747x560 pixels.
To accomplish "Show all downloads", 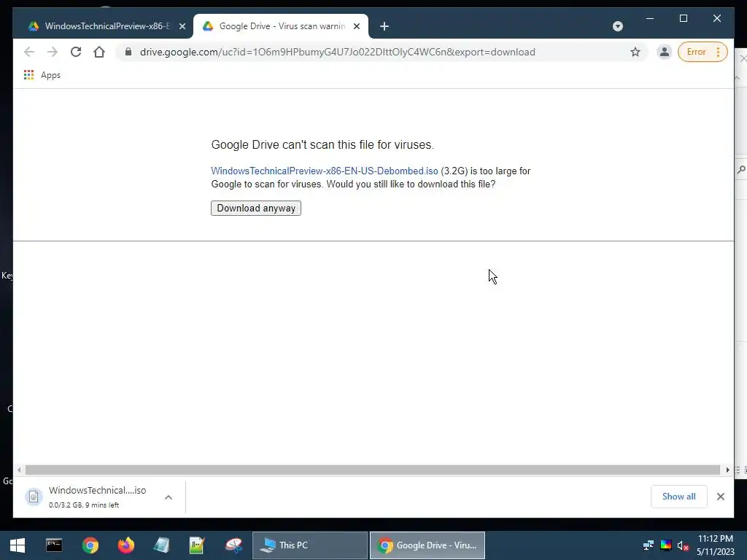I will (679, 497).
